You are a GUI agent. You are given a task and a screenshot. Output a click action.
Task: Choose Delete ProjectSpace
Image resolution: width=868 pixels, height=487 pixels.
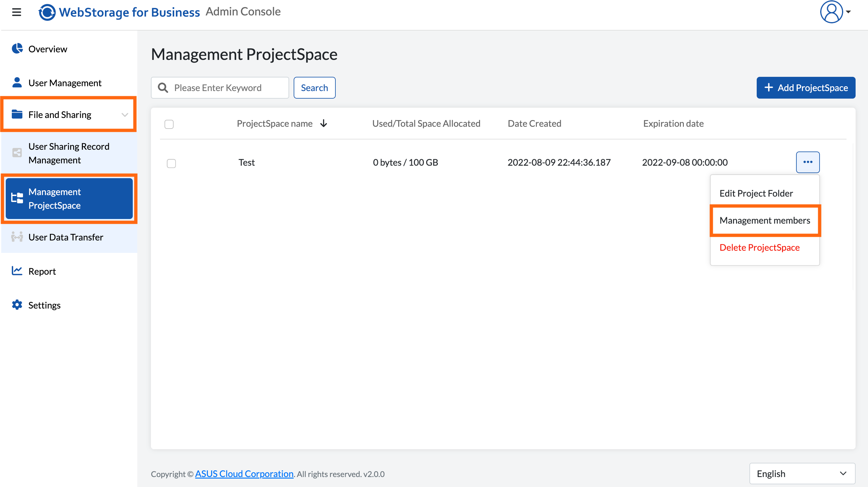[x=759, y=247]
